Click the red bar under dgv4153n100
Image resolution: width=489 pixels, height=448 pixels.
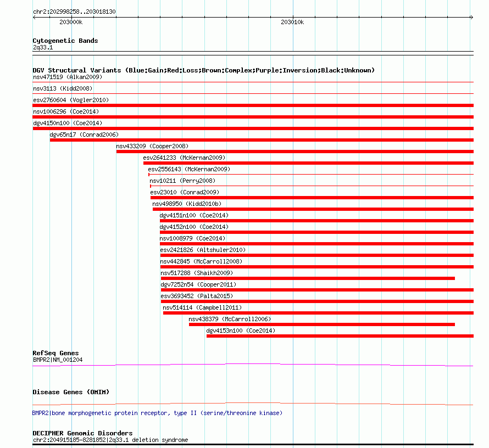point(340,336)
